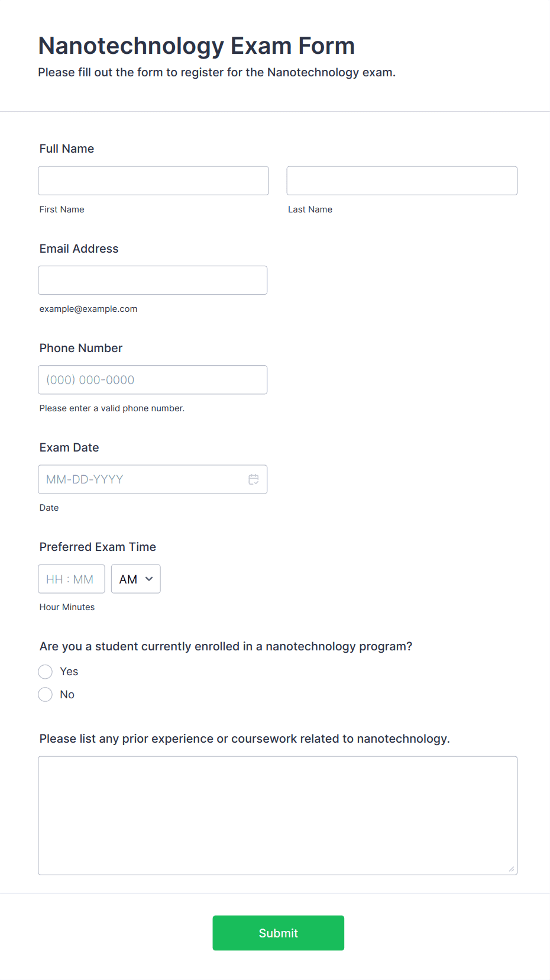550x980 pixels.
Task: Click the prior experience text area
Action: point(277,815)
